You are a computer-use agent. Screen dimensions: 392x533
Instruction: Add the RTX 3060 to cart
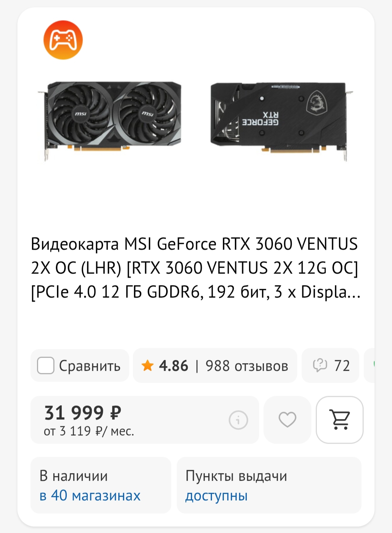tap(340, 420)
